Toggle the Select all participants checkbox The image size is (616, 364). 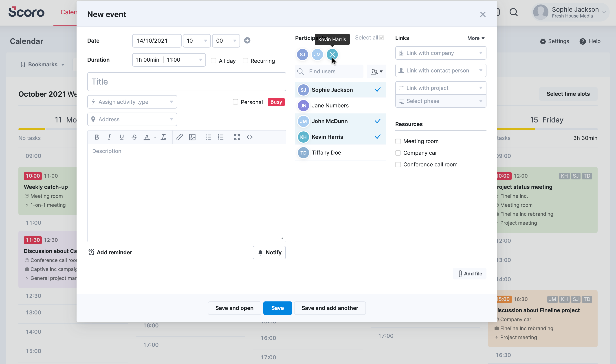pyautogui.click(x=381, y=38)
